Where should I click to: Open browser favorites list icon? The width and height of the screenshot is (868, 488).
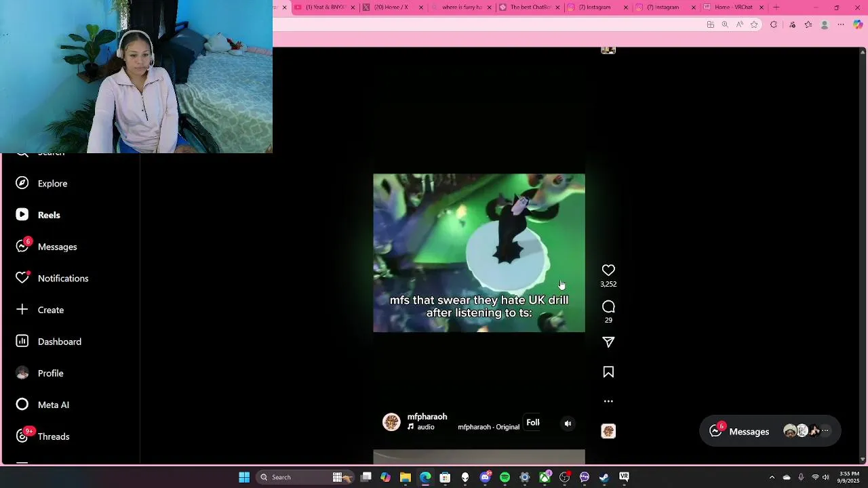pos(808,24)
